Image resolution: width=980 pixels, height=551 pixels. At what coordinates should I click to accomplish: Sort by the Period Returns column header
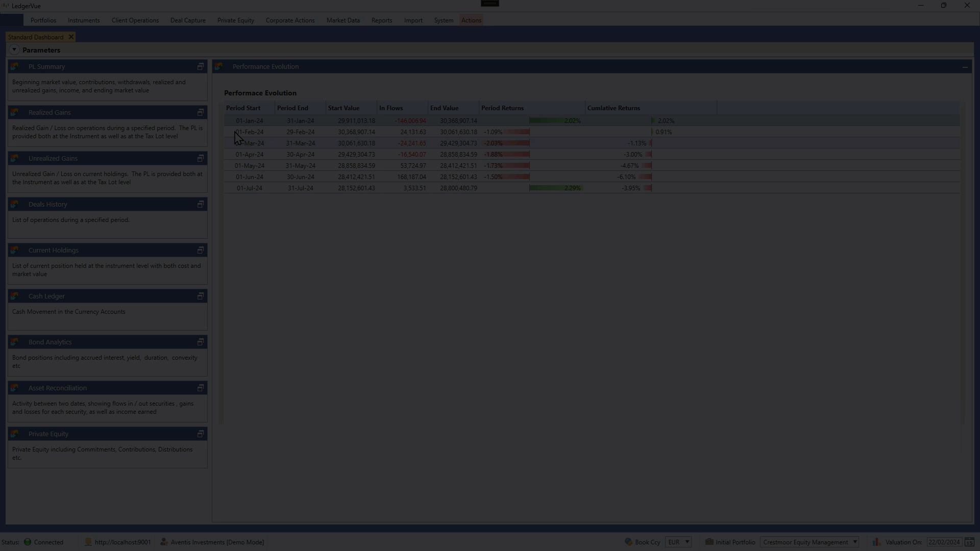pyautogui.click(x=502, y=108)
